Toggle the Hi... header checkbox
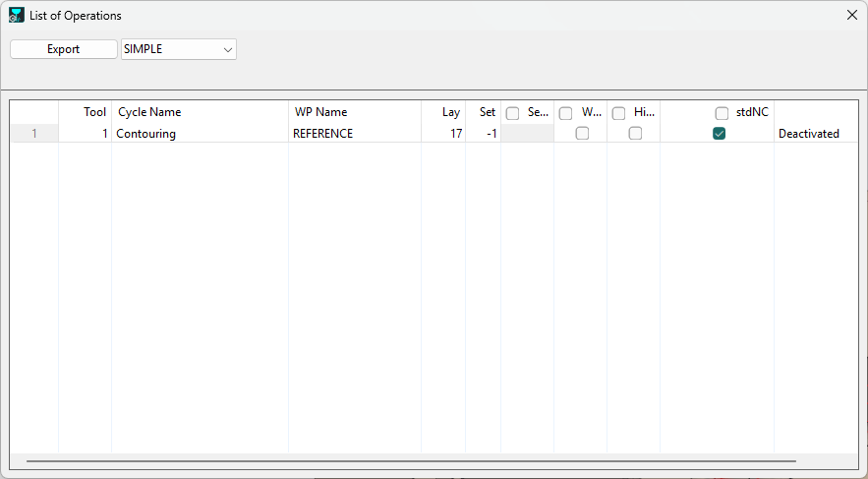The image size is (868, 479). 618,113
